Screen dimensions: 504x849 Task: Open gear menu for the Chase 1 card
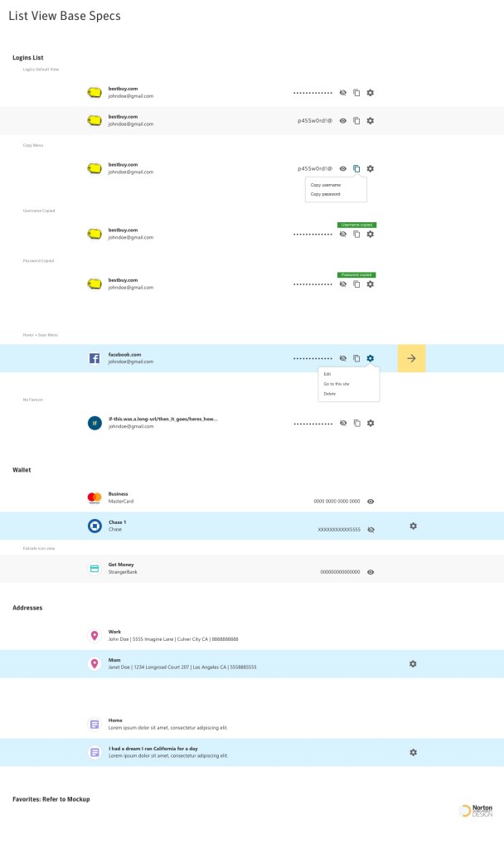413,526
